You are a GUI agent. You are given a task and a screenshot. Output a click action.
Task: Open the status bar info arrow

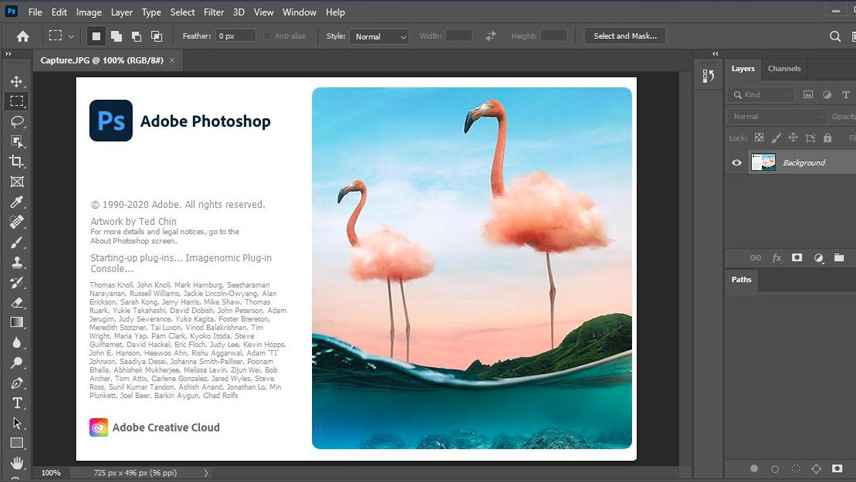click(206, 473)
